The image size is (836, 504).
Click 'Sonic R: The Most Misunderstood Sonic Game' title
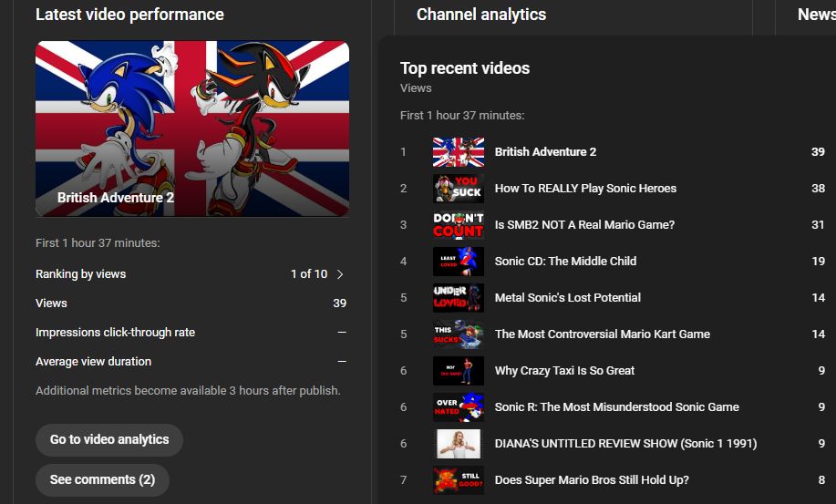(617, 407)
